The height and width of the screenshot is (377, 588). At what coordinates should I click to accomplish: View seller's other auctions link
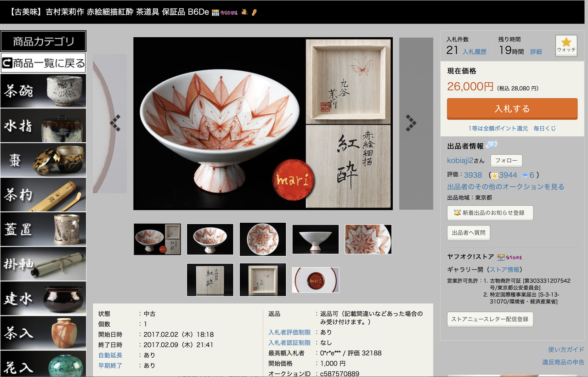click(506, 186)
